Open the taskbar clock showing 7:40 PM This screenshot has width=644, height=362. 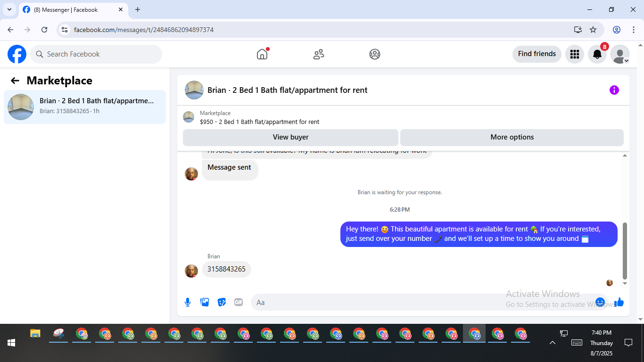pyautogui.click(x=602, y=343)
